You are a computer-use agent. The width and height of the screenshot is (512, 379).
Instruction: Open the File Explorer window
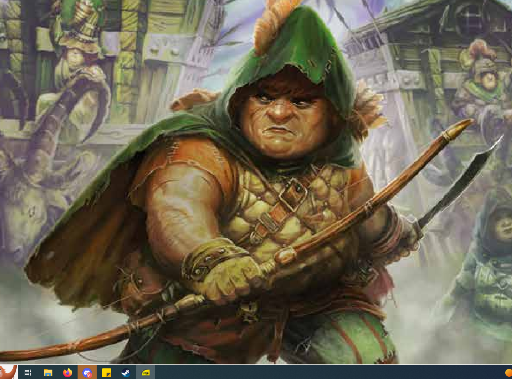48,372
